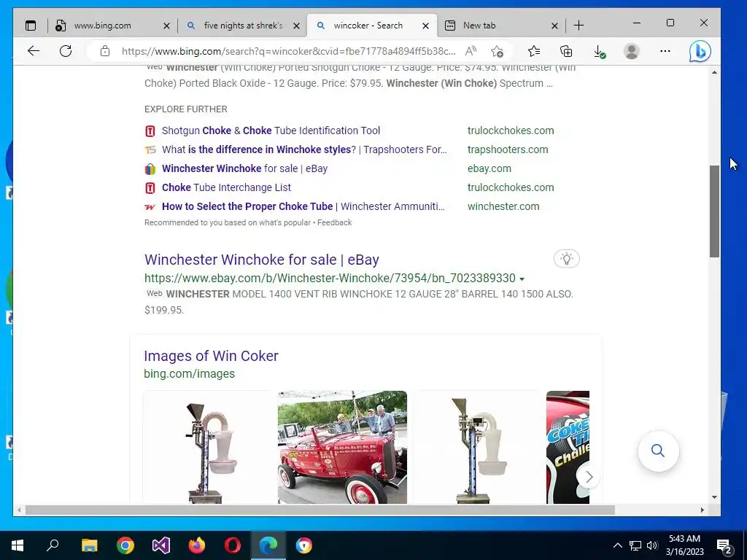Add a new tab with plus icon
This screenshot has width=747, height=560.
click(x=578, y=26)
